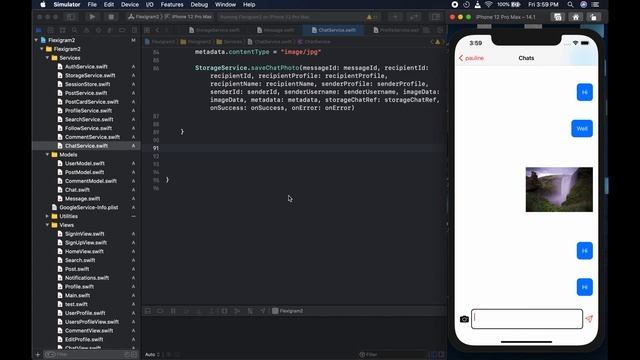Open HomeView.swift in navigator
640x360 pixels.
84,251
